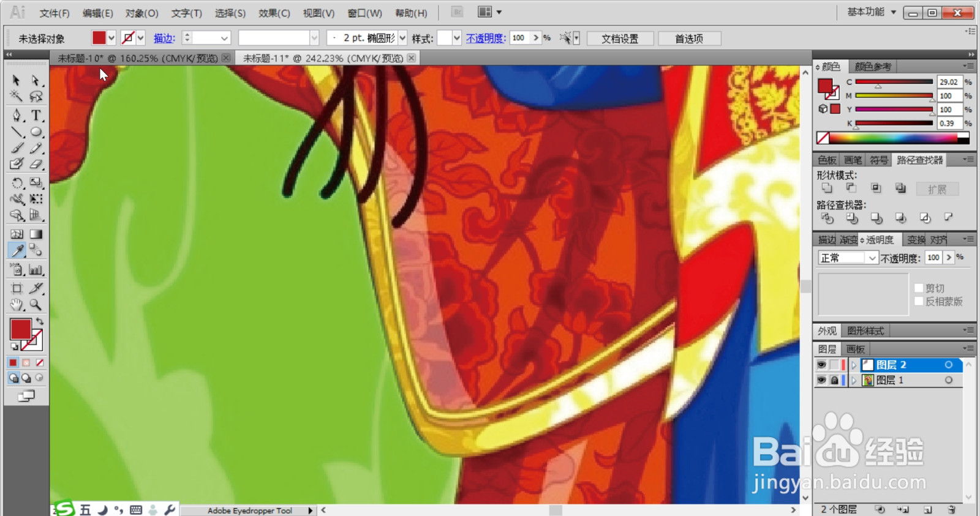The width and height of the screenshot is (980, 516).
Task: Switch to 颜色参考 panel tab
Action: (873, 66)
